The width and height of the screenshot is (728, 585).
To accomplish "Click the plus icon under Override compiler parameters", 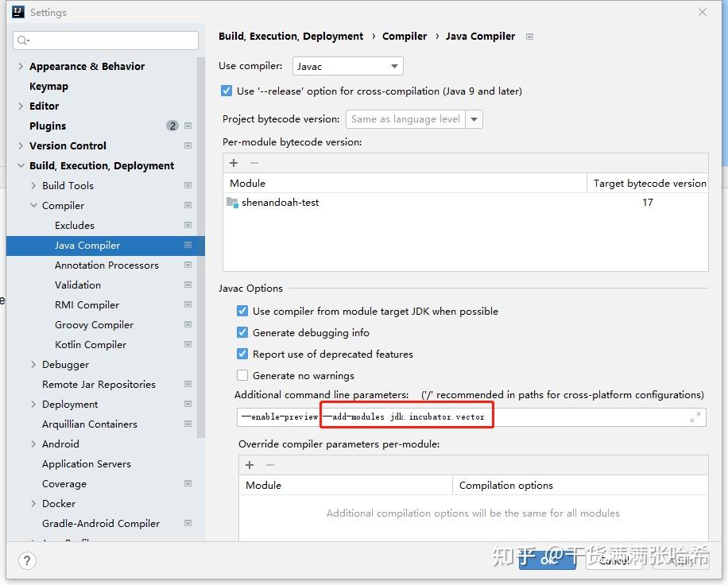I will (x=250, y=465).
